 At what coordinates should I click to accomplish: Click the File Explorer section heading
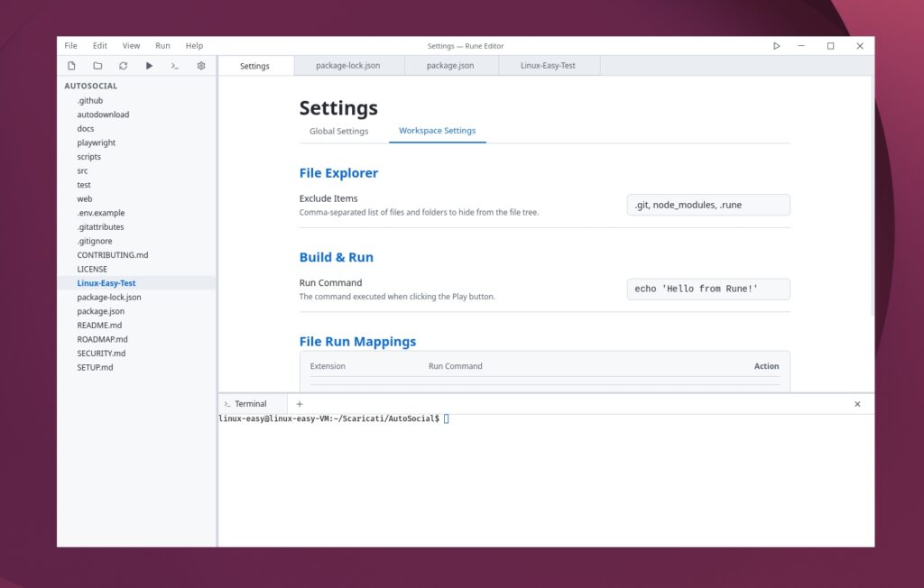(339, 173)
